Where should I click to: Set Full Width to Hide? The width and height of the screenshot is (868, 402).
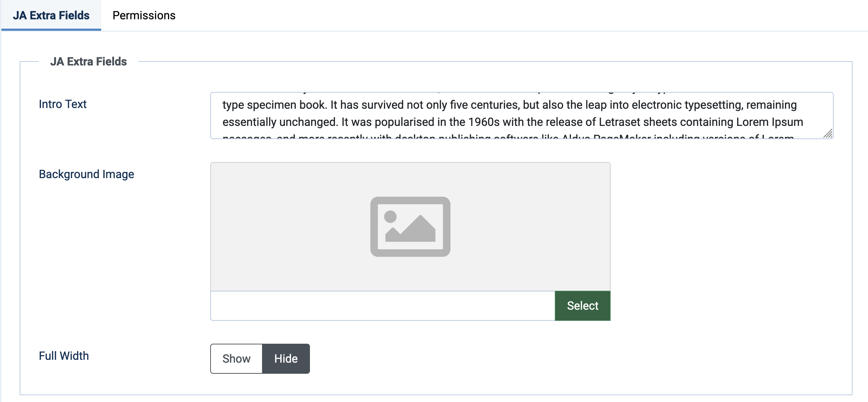[x=286, y=359]
